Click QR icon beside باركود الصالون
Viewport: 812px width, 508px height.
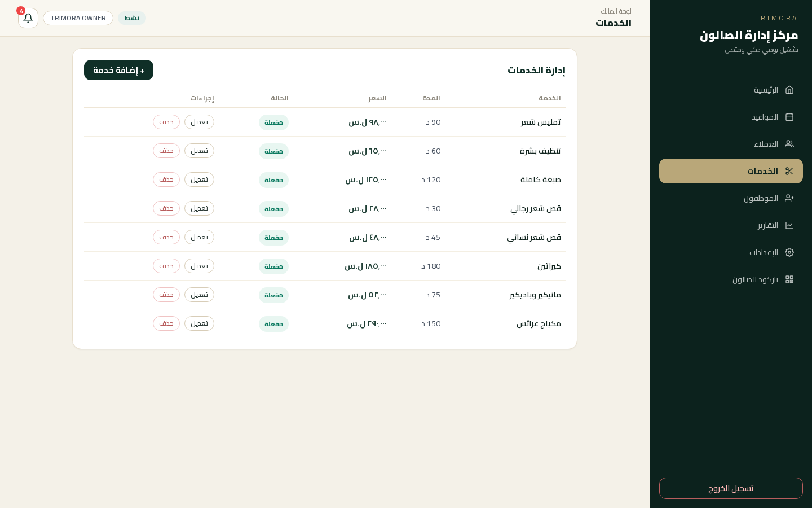click(789, 279)
